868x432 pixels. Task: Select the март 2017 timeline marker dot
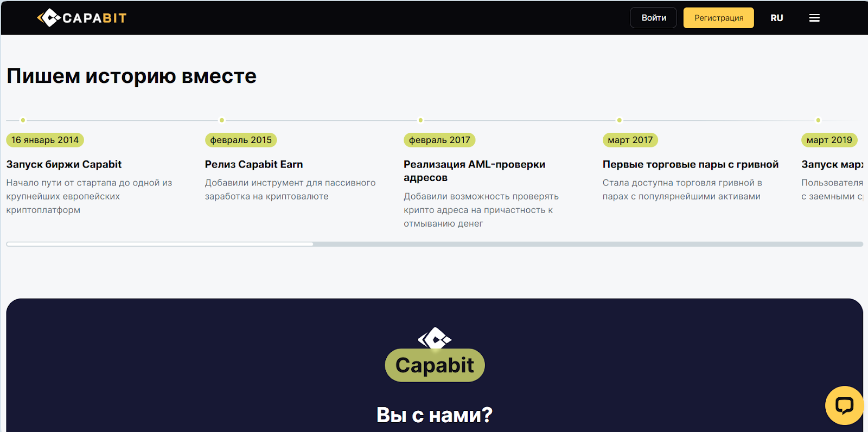pyautogui.click(x=619, y=120)
